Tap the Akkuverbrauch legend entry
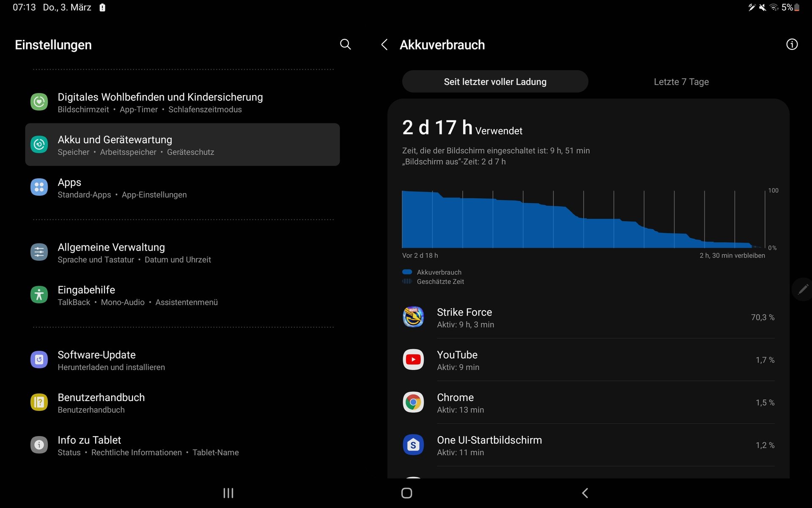The height and width of the screenshot is (508, 812). pyautogui.click(x=432, y=272)
